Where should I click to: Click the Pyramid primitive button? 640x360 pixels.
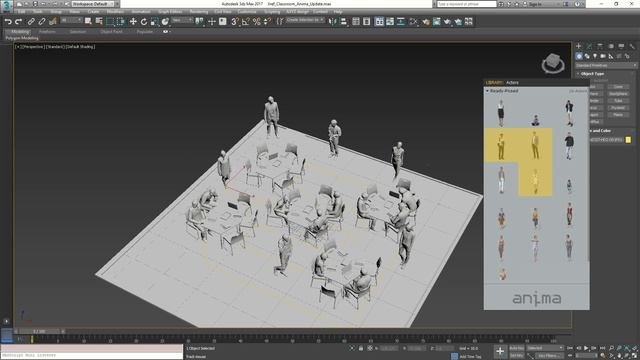(x=618, y=108)
